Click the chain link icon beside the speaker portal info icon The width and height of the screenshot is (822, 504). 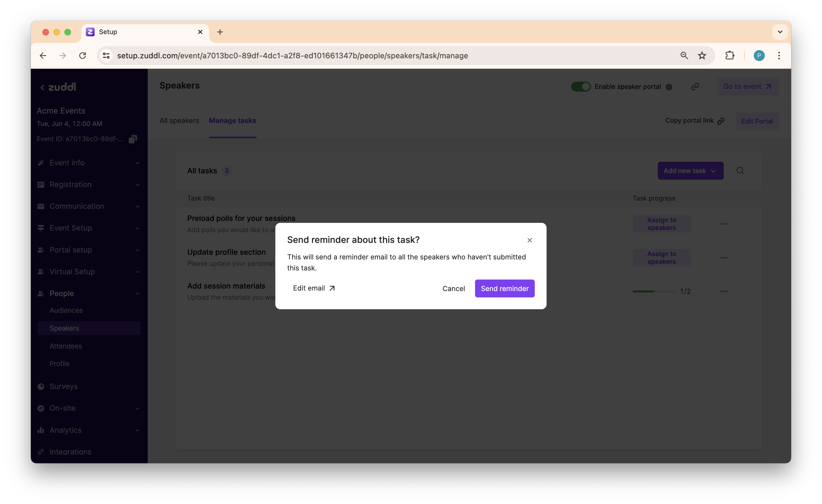[x=695, y=87]
